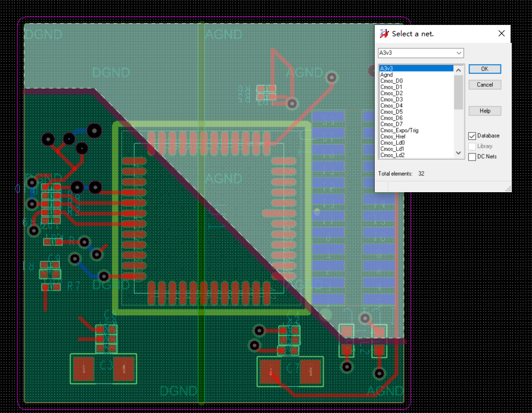Click the Select a net dialog icon
Viewport: 532px width, 413px height.
click(383, 34)
